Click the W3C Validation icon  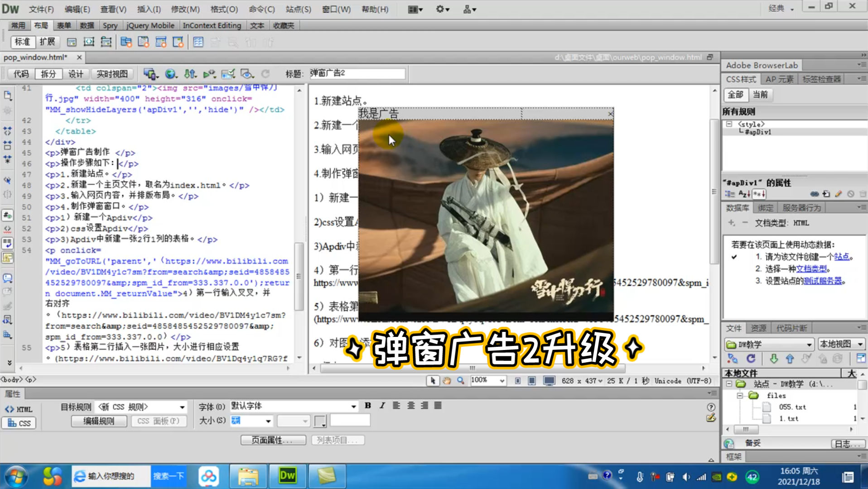(x=209, y=74)
